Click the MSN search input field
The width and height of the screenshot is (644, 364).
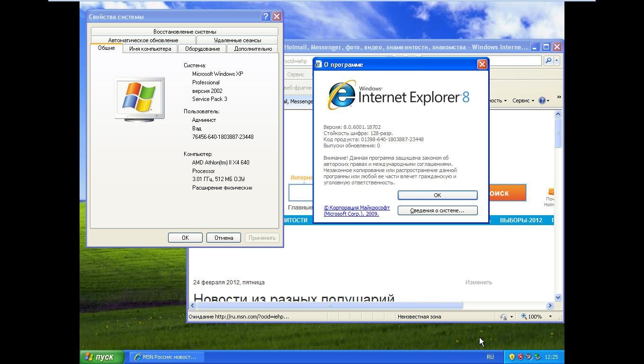click(301, 193)
